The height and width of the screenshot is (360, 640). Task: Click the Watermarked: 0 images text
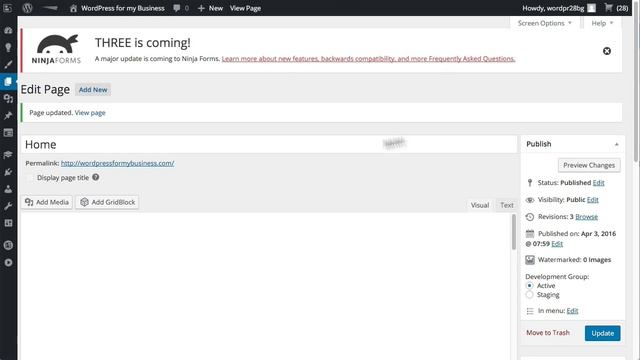tap(574, 260)
